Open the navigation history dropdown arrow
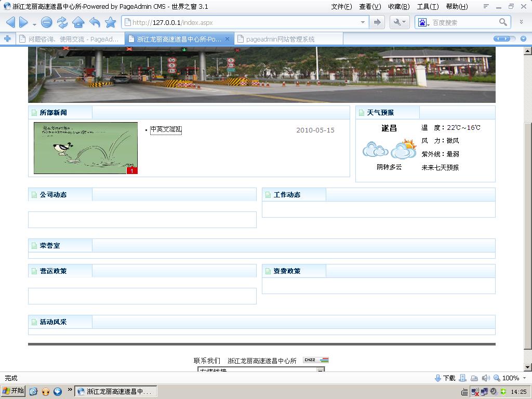 tap(34, 24)
